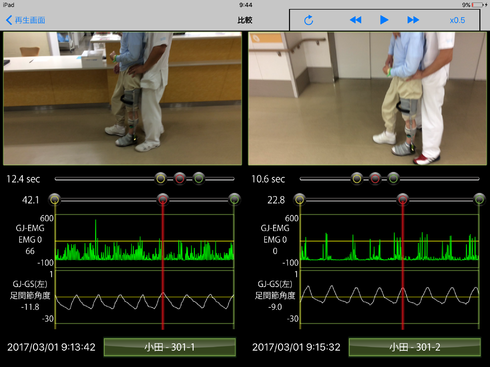Click the left 足関節角度 angle graph

pos(144,297)
